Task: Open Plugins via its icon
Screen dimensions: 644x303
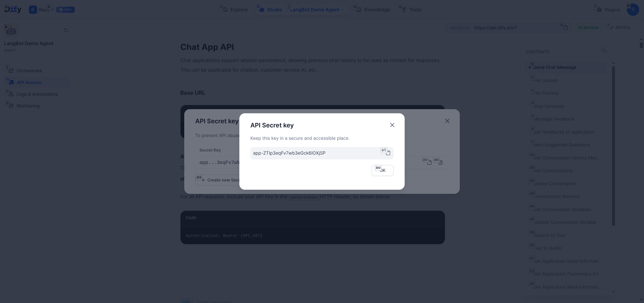Action: pyautogui.click(x=599, y=9)
